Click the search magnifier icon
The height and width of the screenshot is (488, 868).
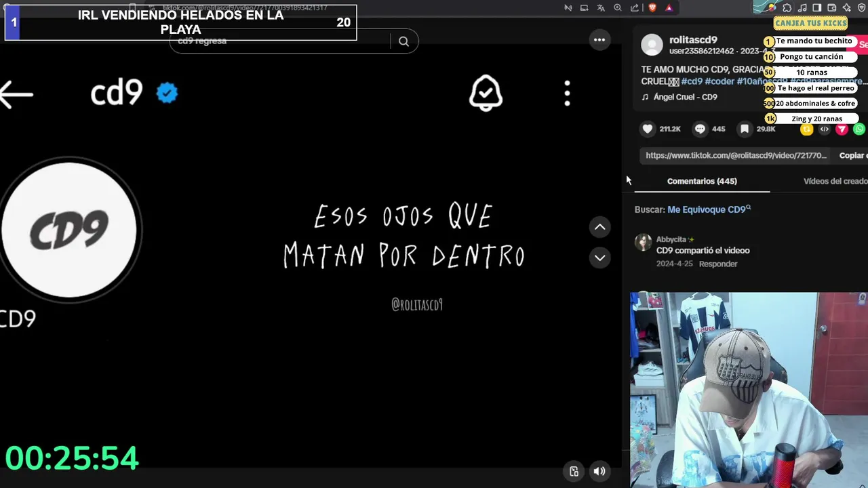[403, 41]
